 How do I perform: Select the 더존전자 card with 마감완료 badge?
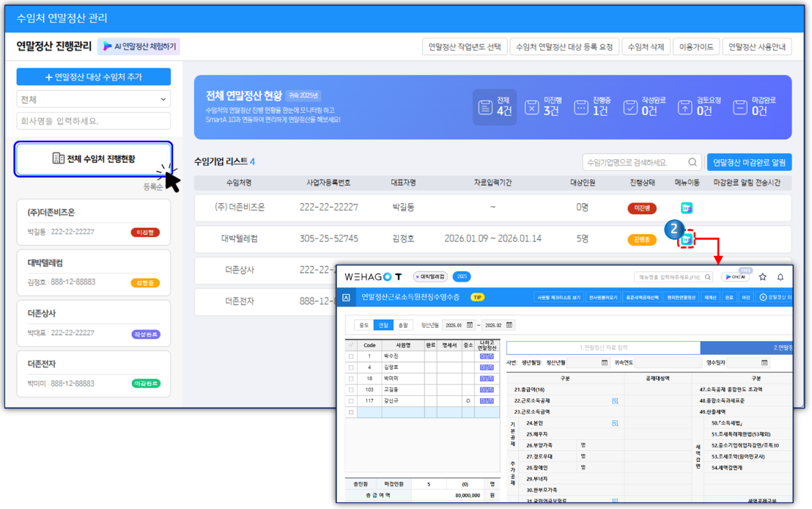click(94, 374)
